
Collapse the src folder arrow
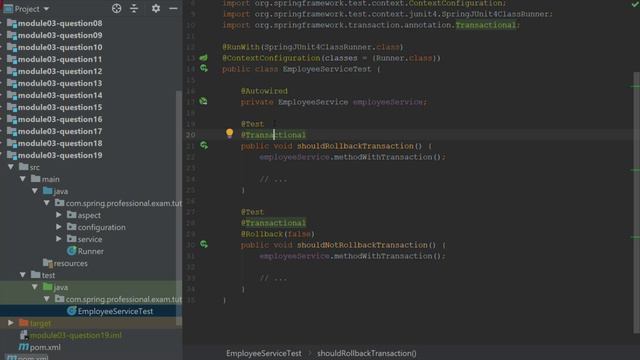(x=11, y=167)
